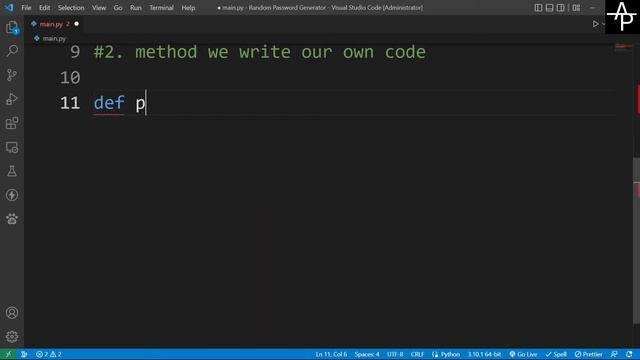Open Manage settings gear
The width and height of the screenshot is (640, 360).
(12, 336)
